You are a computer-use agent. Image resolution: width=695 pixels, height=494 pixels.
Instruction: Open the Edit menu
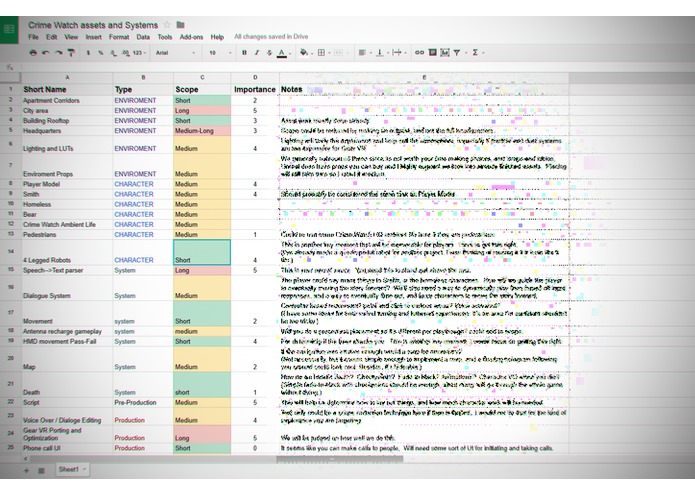[51, 37]
